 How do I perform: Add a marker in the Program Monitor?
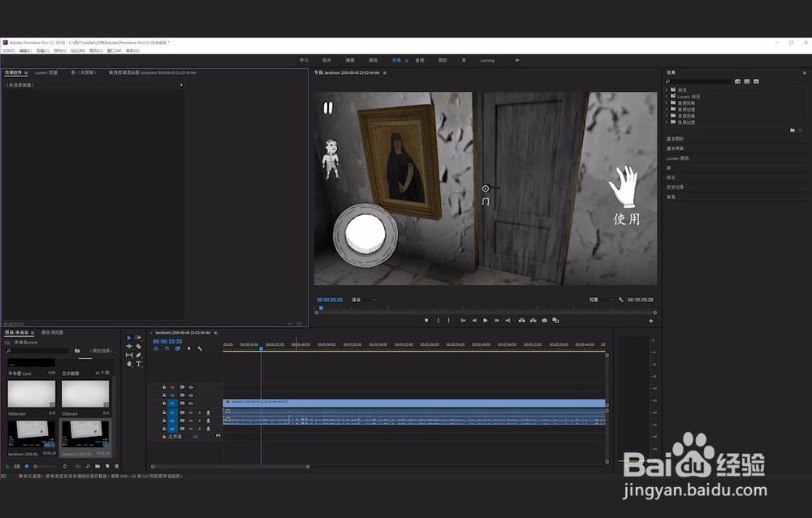coord(426,321)
